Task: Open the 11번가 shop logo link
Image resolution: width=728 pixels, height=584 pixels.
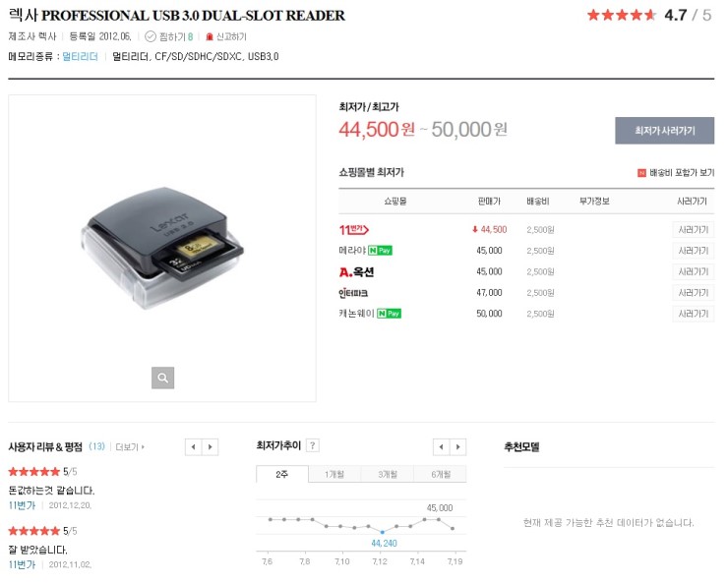Action: 354,230
